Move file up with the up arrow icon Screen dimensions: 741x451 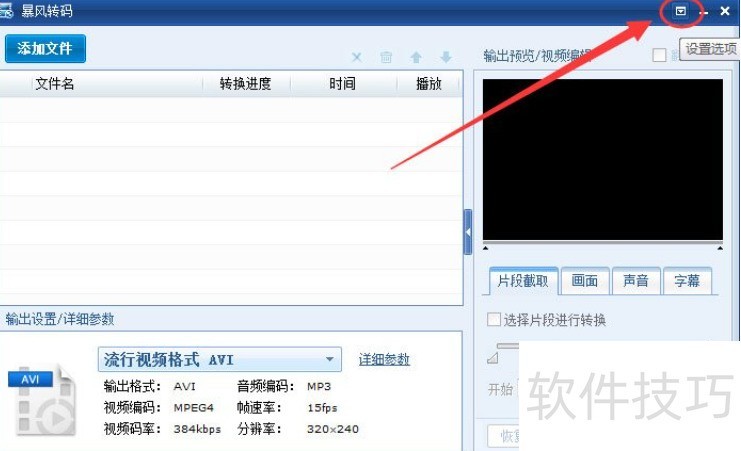pyautogui.click(x=416, y=58)
